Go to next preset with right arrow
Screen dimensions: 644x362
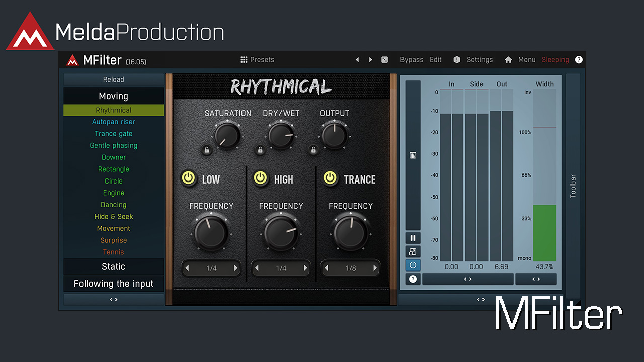pos(371,60)
